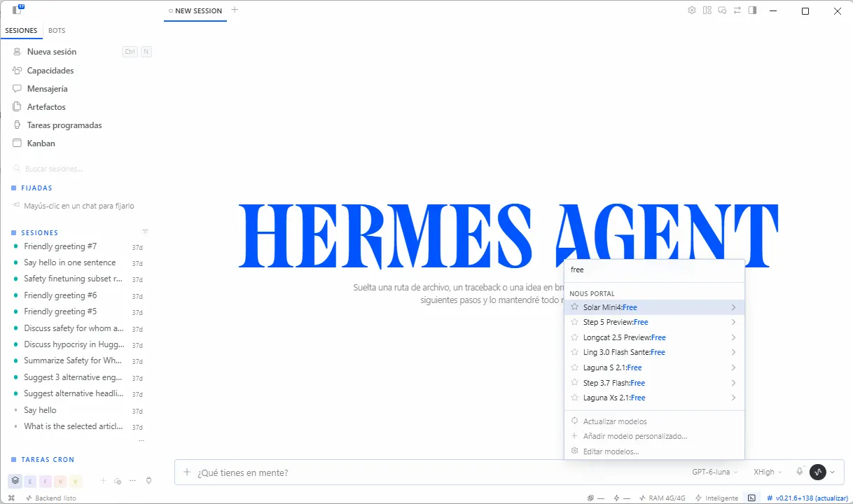
Task: Open the XHigh reasoning level dropdown
Action: point(768,472)
